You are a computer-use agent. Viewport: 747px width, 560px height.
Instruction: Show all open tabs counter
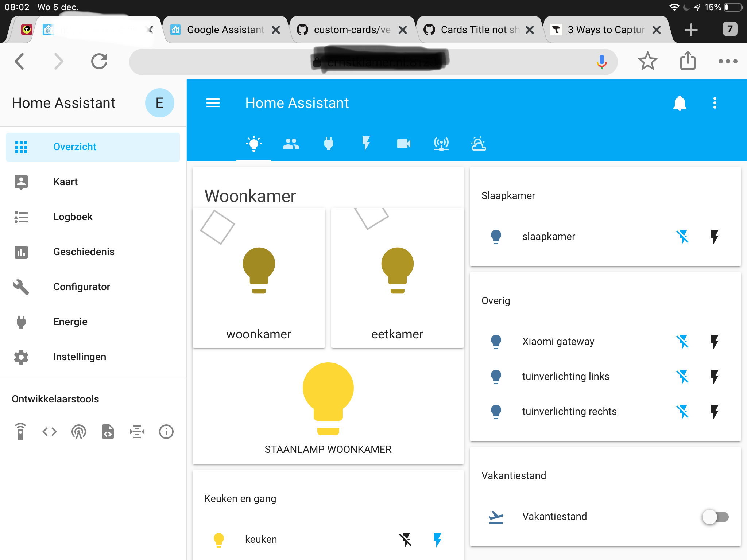(730, 29)
